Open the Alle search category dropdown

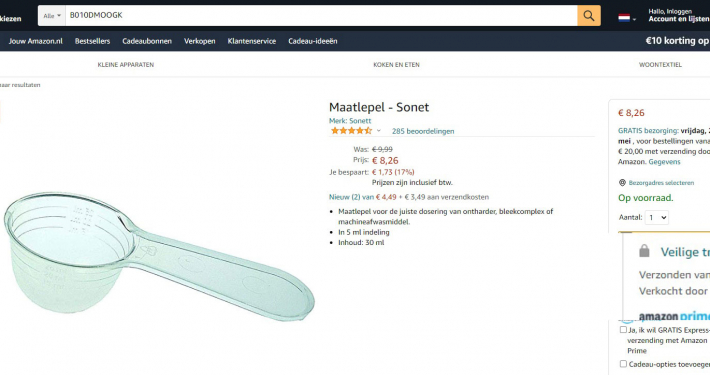[52, 15]
